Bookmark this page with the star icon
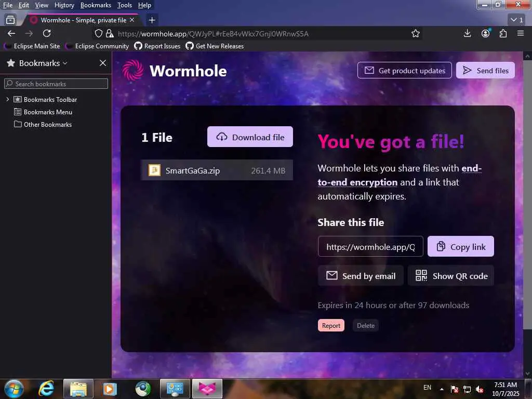 tap(416, 33)
